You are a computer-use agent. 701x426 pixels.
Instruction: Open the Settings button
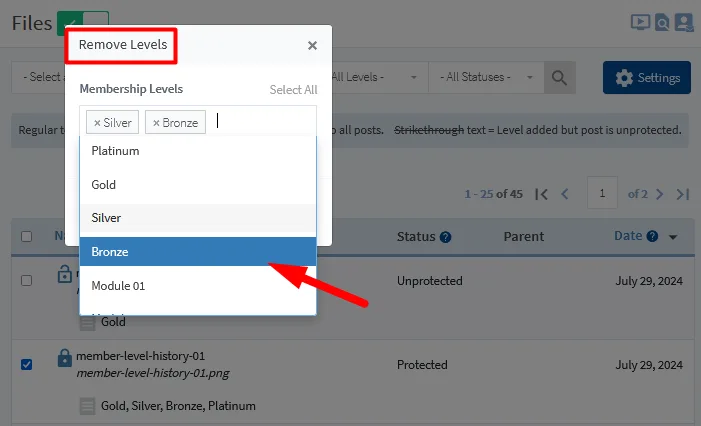646,77
